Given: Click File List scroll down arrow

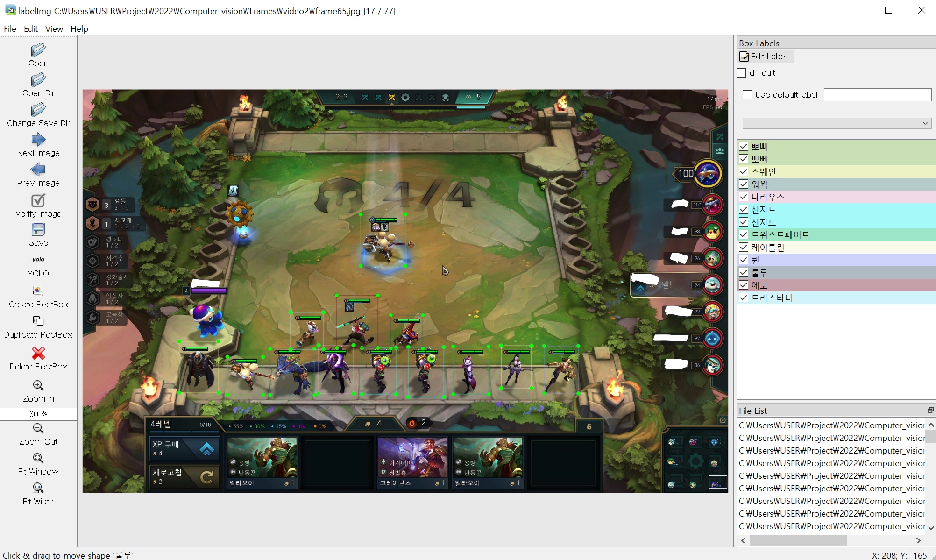Looking at the screenshot, I should pyautogui.click(x=931, y=528).
